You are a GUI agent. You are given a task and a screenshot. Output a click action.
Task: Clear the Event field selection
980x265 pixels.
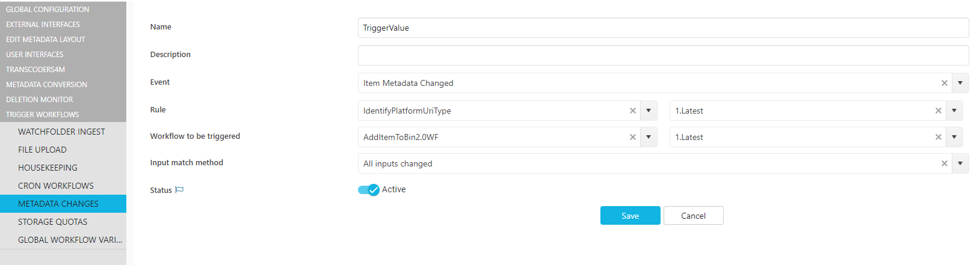944,83
